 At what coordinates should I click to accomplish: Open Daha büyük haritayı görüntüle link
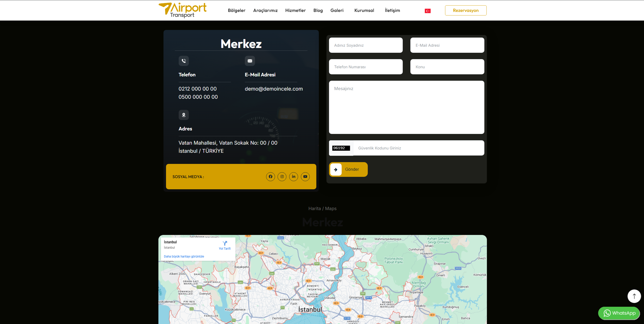point(184,257)
